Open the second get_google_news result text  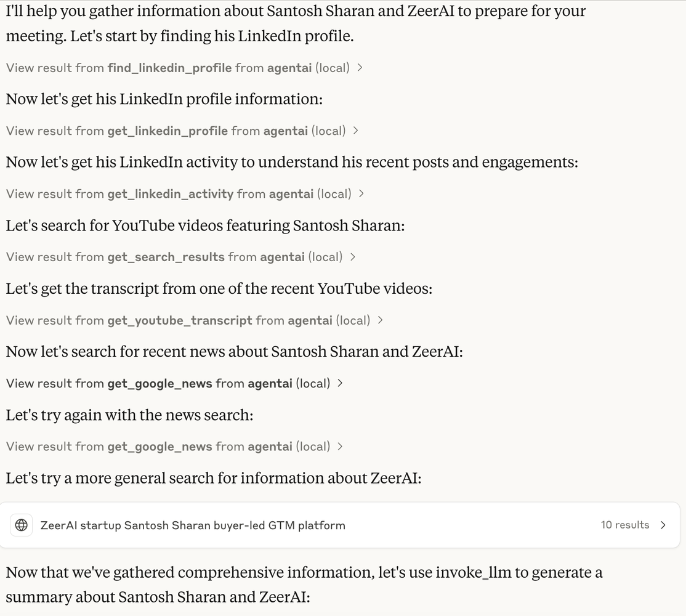click(167, 447)
